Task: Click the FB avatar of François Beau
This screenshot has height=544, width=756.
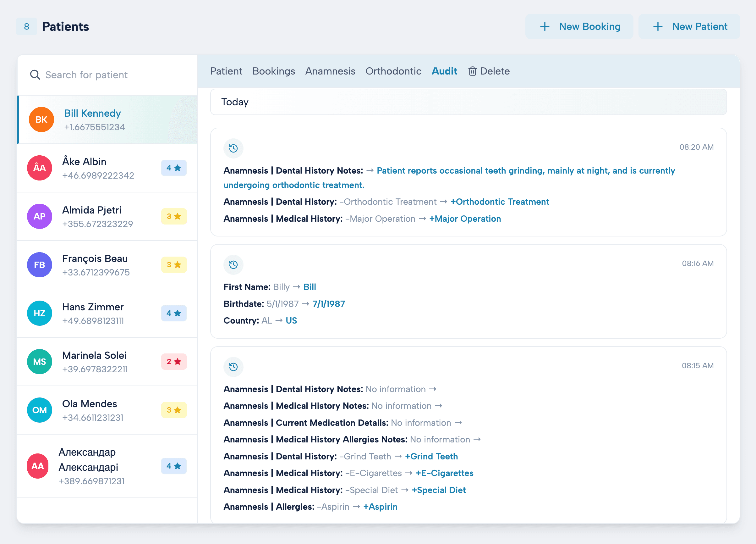Action: coord(39,264)
